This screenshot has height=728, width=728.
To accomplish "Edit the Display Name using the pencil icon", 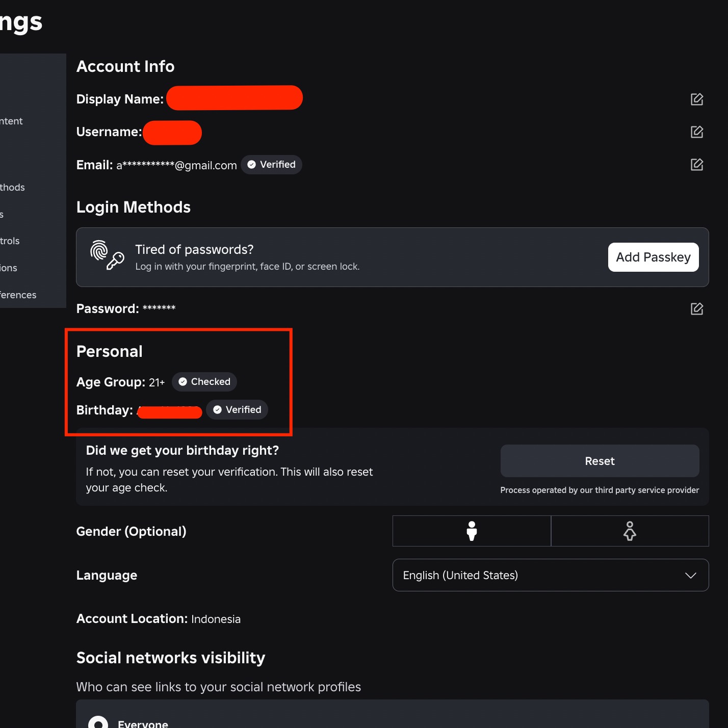I will (x=696, y=99).
